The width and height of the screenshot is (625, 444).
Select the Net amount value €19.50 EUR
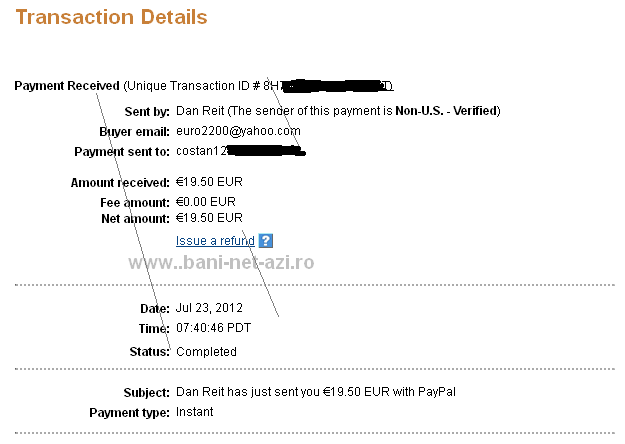[x=209, y=217]
